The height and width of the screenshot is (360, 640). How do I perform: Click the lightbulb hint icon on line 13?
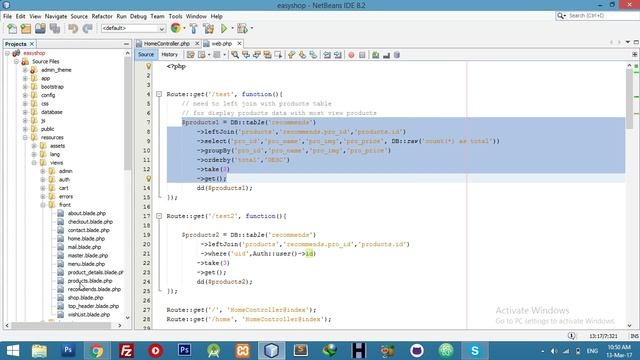[x=149, y=179]
